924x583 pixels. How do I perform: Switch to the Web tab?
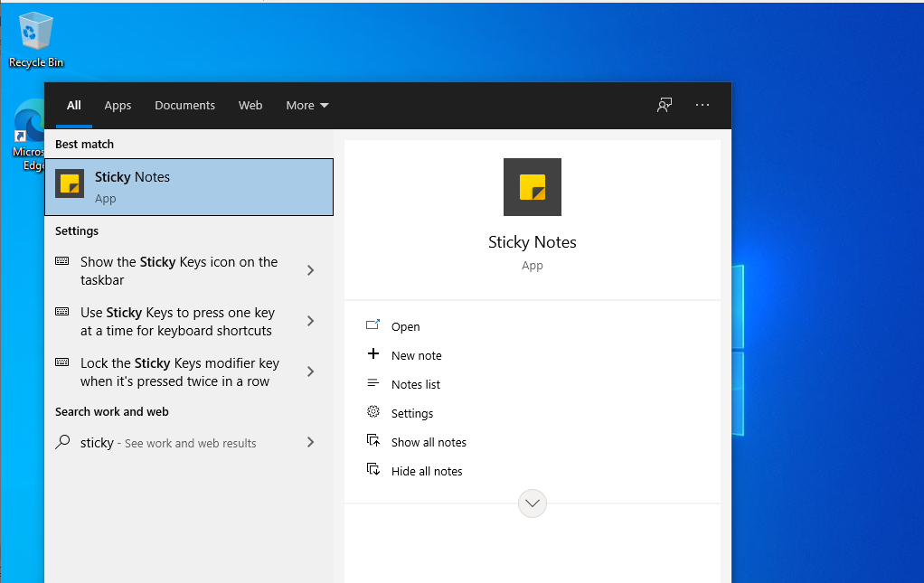[x=250, y=106]
